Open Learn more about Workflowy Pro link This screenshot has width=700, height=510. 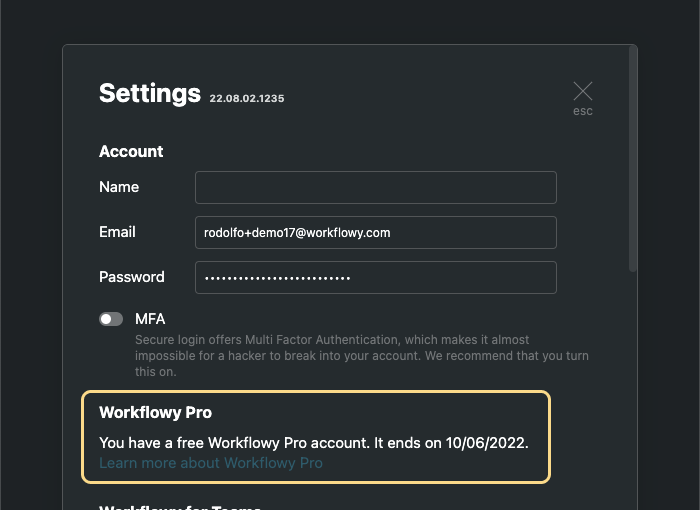pos(211,463)
